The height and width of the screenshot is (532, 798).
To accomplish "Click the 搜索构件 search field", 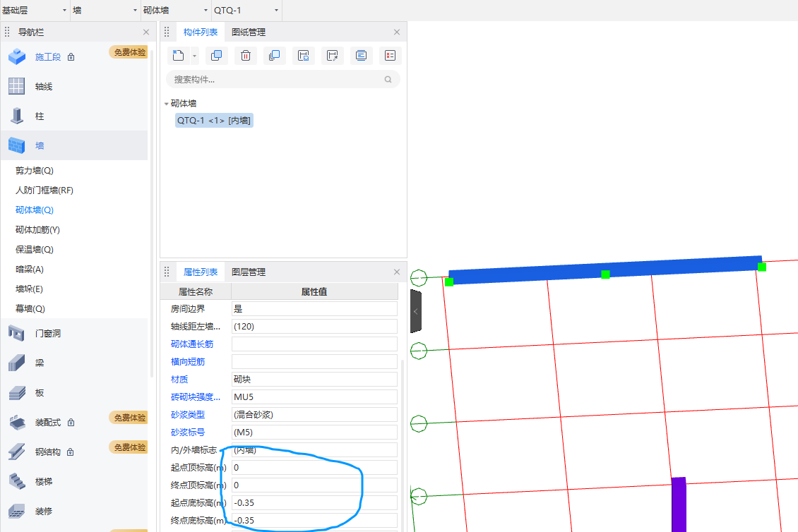I will (x=283, y=79).
